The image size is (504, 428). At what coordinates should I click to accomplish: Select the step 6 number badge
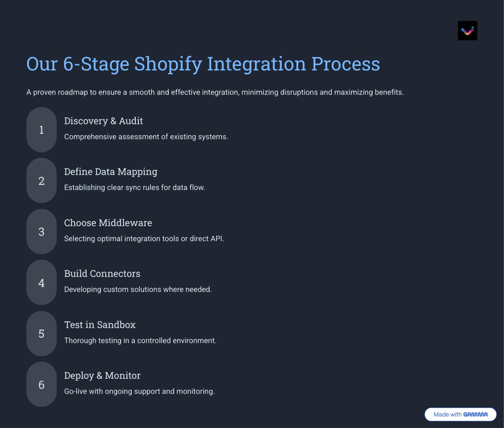click(41, 384)
